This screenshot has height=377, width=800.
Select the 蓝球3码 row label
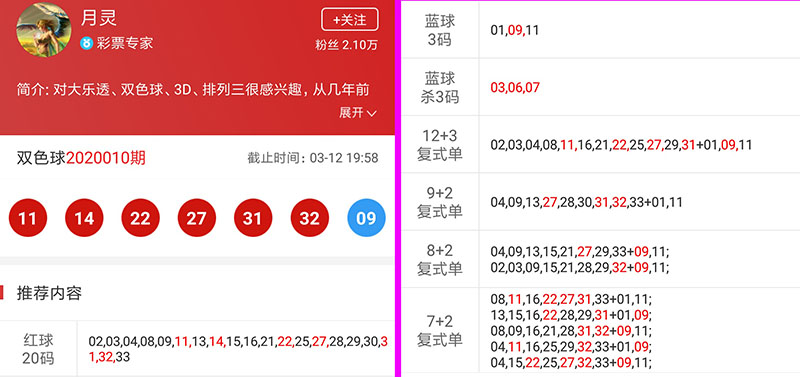(440, 30)
